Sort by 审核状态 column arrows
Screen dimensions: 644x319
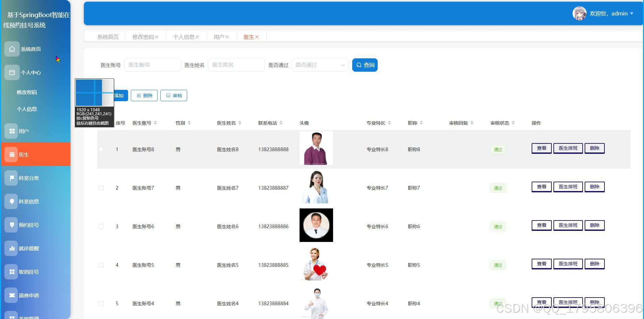513,123
